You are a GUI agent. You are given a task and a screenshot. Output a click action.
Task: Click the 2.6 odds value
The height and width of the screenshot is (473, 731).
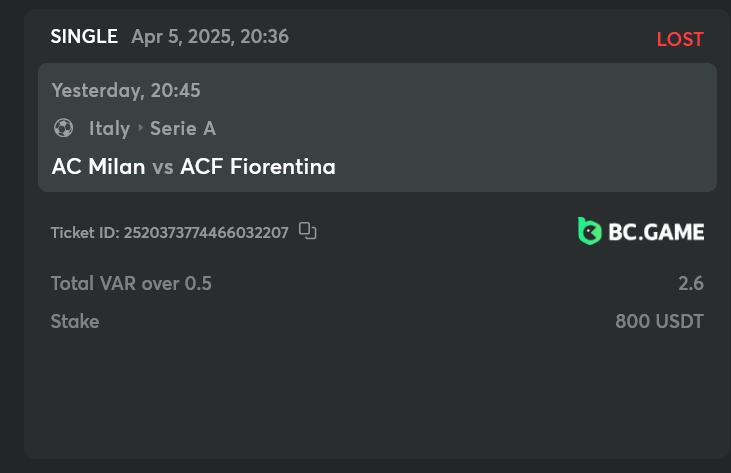point(691,283)
